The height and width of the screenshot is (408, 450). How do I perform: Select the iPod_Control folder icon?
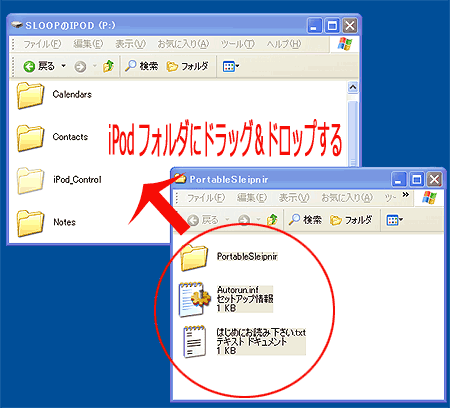[30, 181]
